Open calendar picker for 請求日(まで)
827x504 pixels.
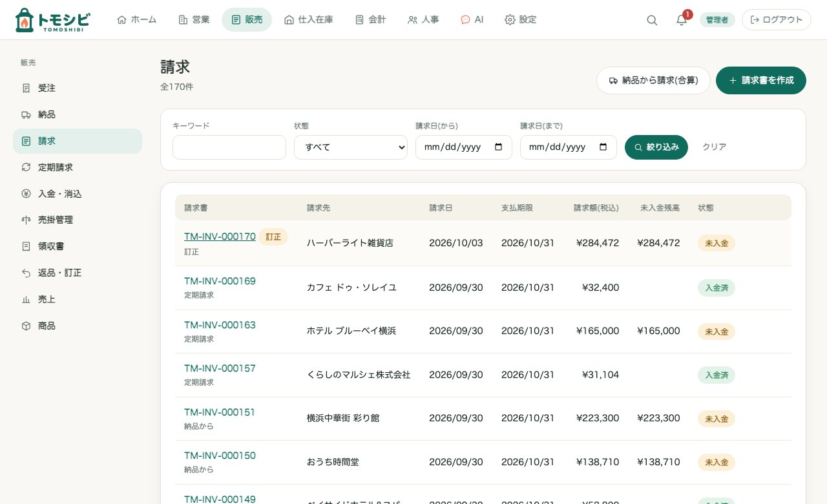coord(603,147)
